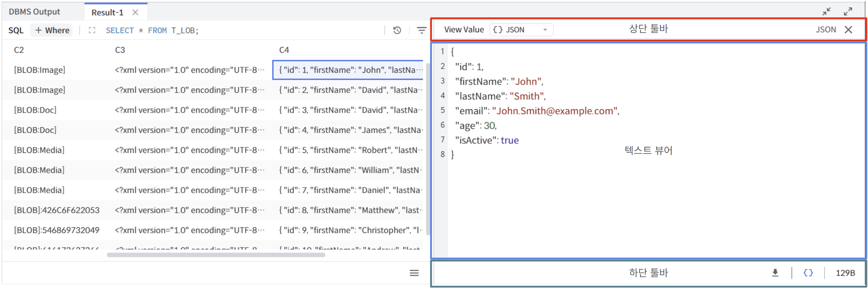Click the vertical scrollbar of results grid
Screen dimensions: 868x289
click(x=428, y=148)
